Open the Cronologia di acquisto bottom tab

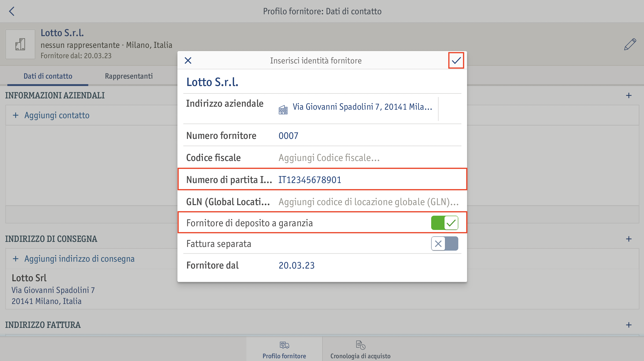[x=360, y=349]
